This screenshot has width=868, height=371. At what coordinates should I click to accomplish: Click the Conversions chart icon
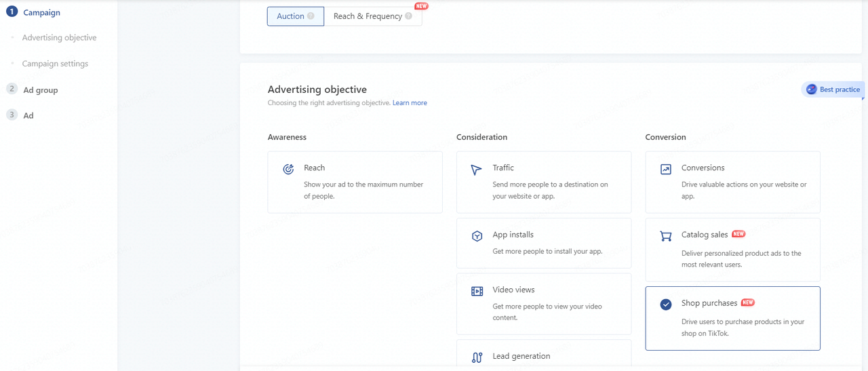click(666, 170)
